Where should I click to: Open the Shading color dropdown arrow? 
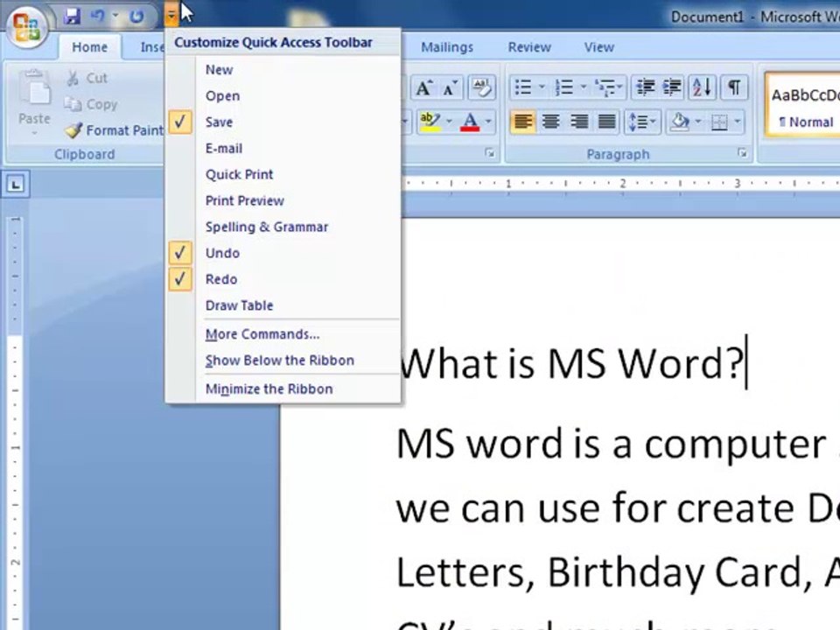[x=697, y=122]
